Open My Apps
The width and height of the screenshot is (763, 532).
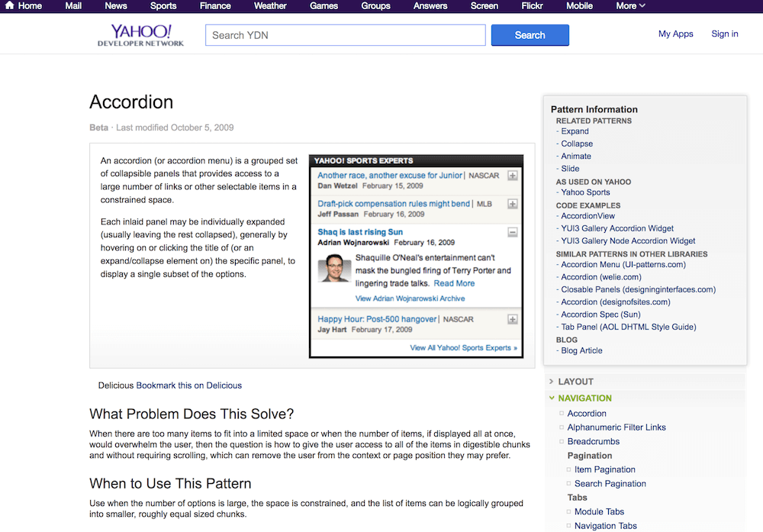675,34
